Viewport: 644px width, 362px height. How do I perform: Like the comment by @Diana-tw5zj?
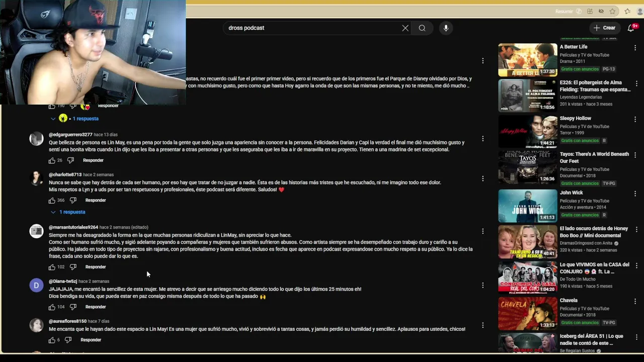click(x=52, y=307)
